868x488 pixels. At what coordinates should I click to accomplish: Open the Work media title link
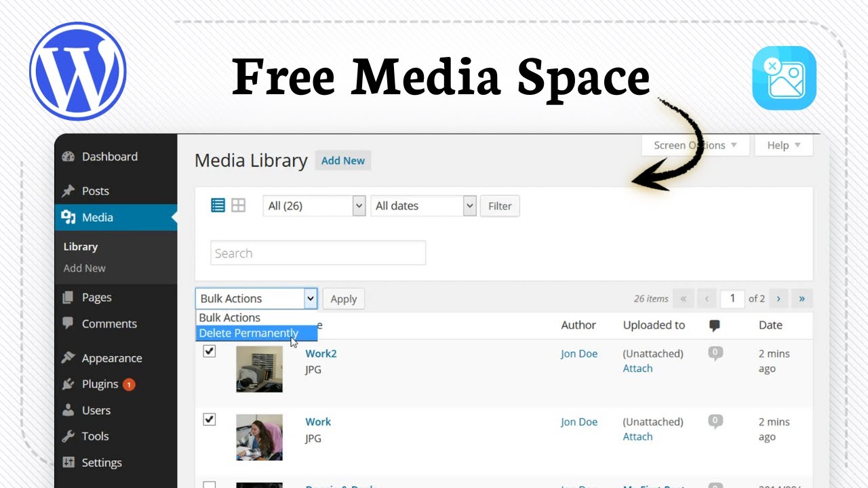pos(318,422)
